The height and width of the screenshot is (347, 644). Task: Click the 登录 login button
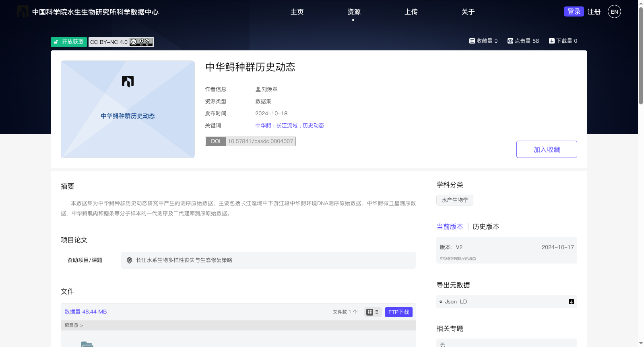[574, 12]
